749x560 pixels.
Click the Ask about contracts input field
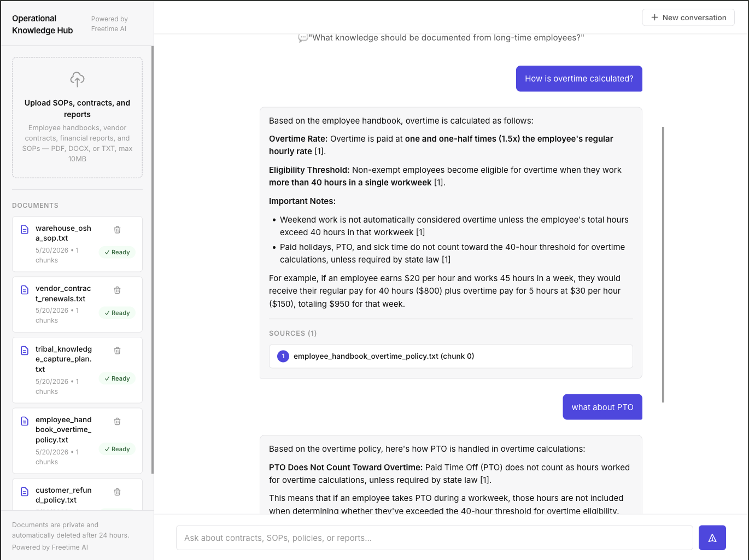coord(434,538)
